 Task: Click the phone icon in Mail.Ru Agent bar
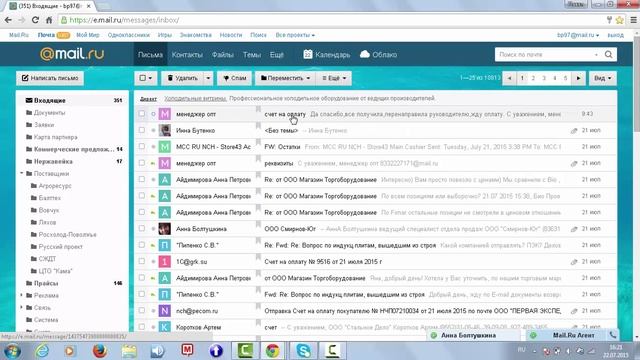click(x=613, y=335)
